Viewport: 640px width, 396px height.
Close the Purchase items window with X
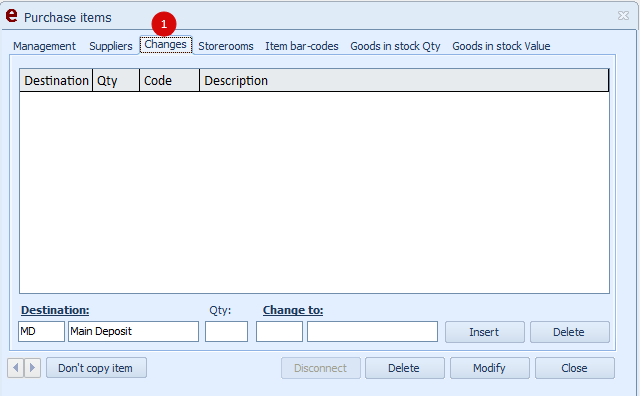pyautogui.click(x=623, y=16)
